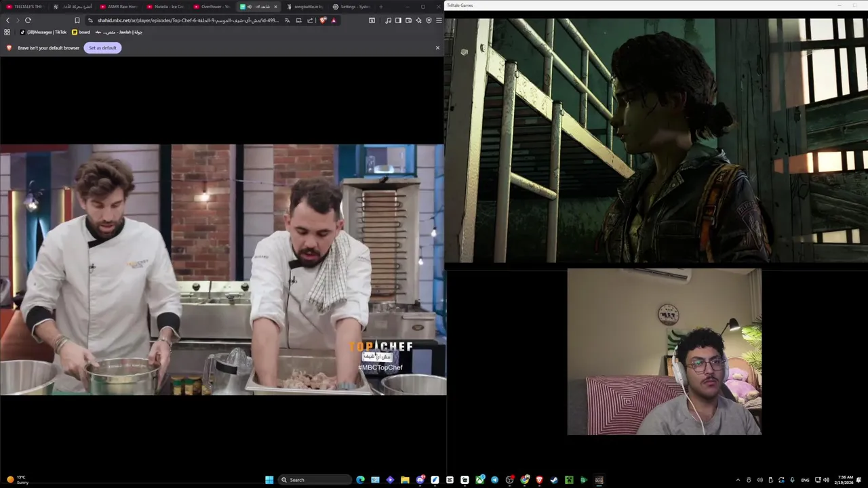Open volume control in system tray
Viewport: 868px width, 488px height.
(826, 480)
